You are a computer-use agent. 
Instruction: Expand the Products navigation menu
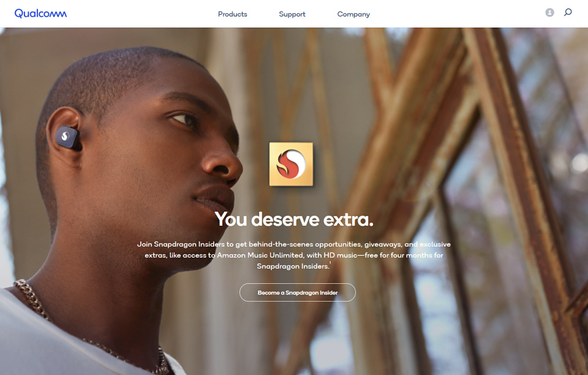tap(233, 14)
